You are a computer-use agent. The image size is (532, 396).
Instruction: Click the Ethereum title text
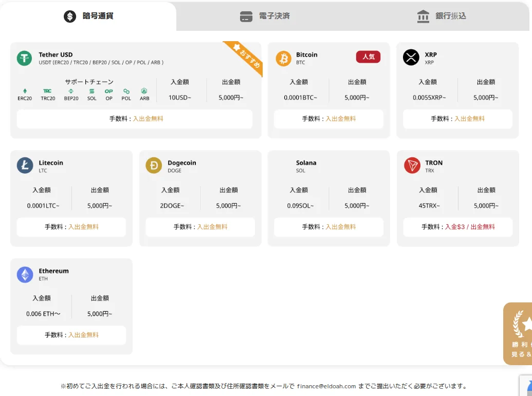(53, 271)
